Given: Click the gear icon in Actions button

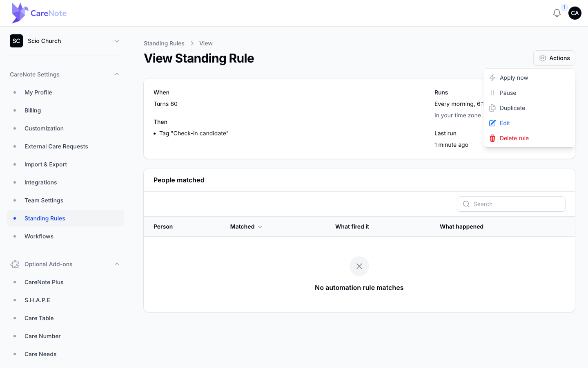Looking at the screenshot, I should 543,58.
